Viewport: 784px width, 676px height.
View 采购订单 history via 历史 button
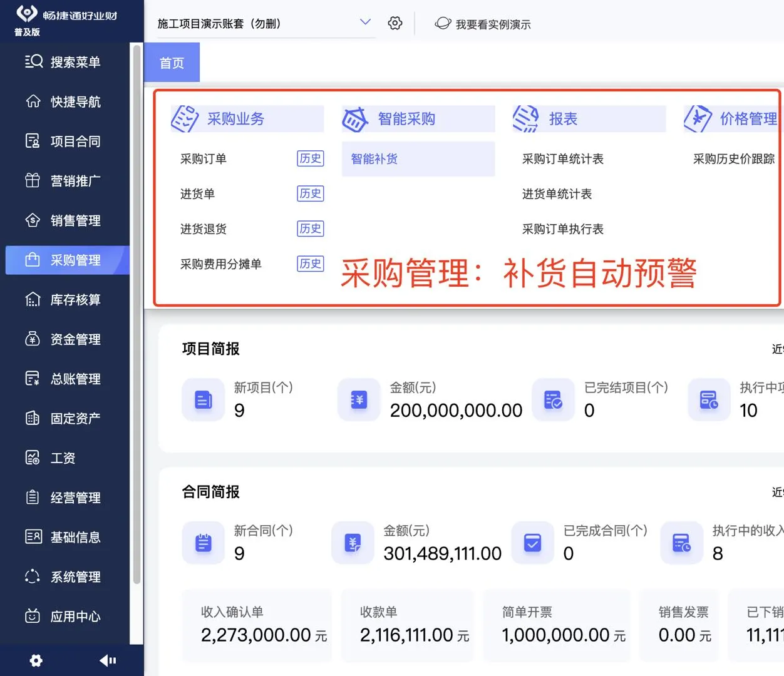click(x=310, y=158)
